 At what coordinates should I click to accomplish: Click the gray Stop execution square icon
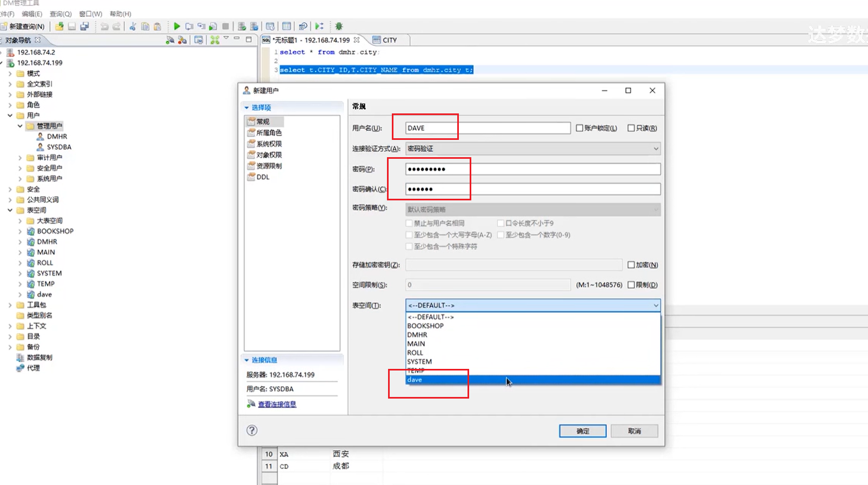click(225, 26)
